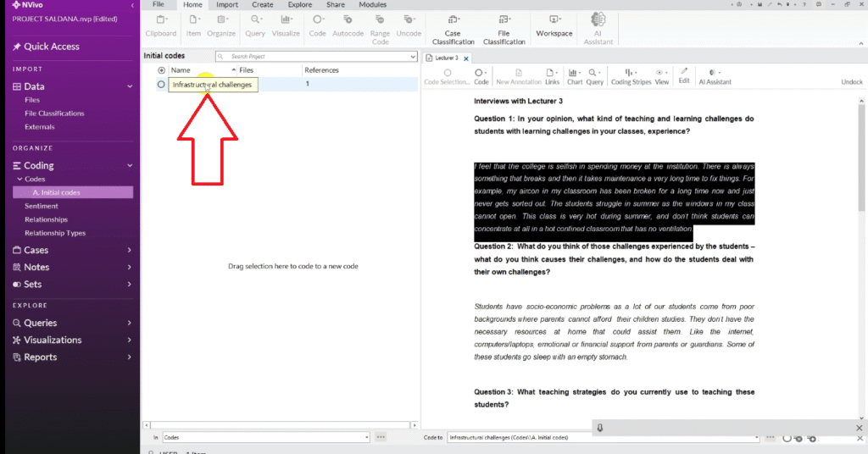Viewport: 868px width, 454px height.
Task: Switch to the Explore ribbon tab
Action: point(299,5)
